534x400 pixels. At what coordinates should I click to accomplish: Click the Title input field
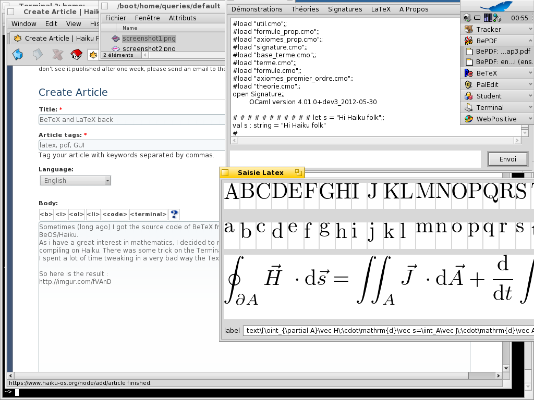tap(132, 119)
